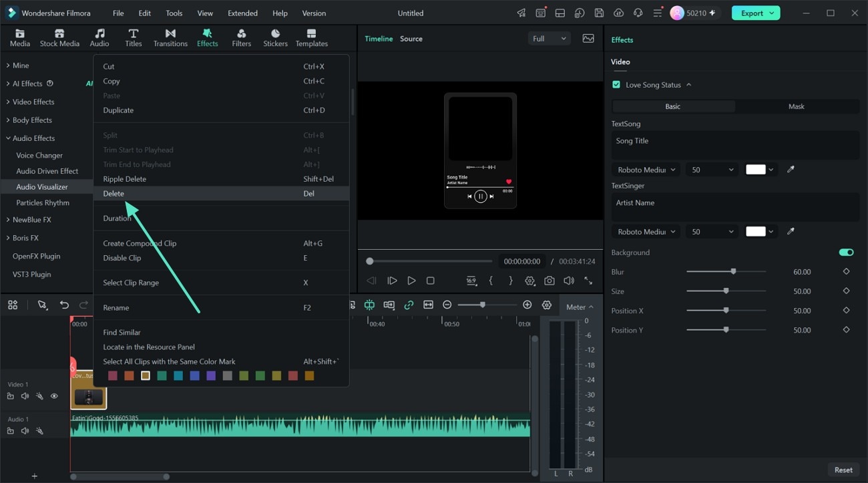The height and width of the screenshot is (483, 868).
Task: Click the snapshot image icon above preview
Action: click(588, 39)
